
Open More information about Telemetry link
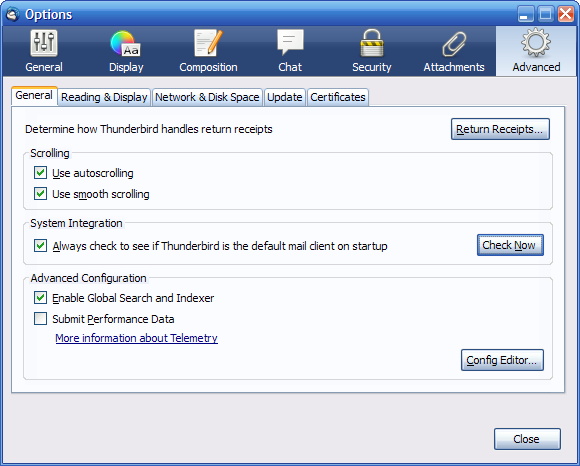point(136,338)
